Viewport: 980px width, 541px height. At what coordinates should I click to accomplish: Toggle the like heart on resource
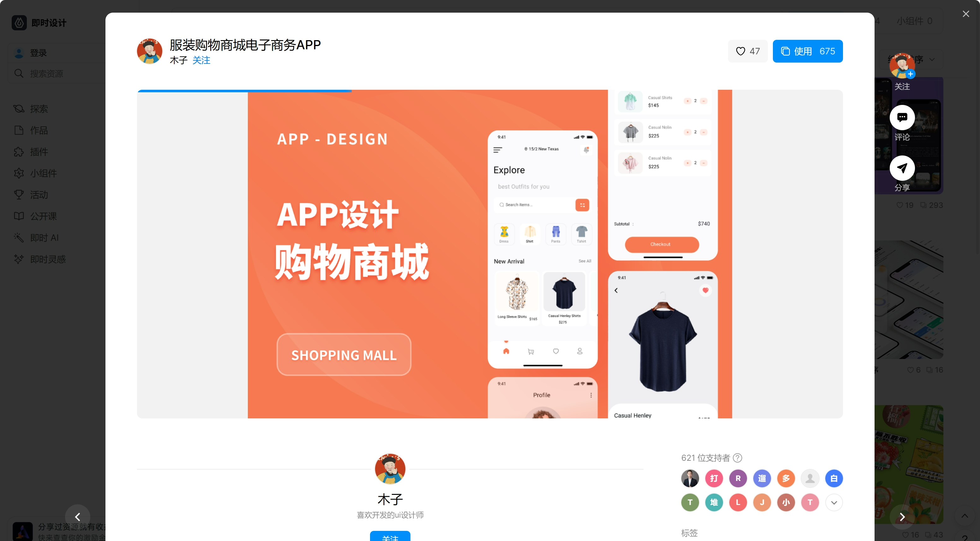(x=740, y=51)
